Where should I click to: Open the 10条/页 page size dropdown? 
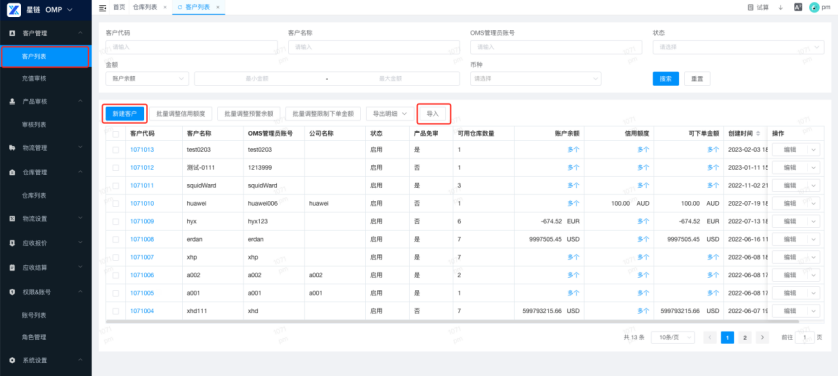673,338
